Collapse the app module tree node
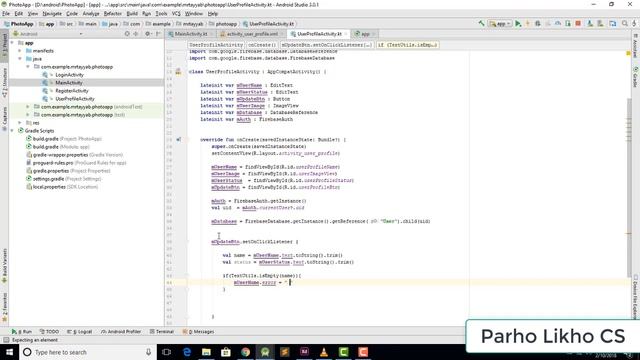640x360 pixels. click(12, 43)
